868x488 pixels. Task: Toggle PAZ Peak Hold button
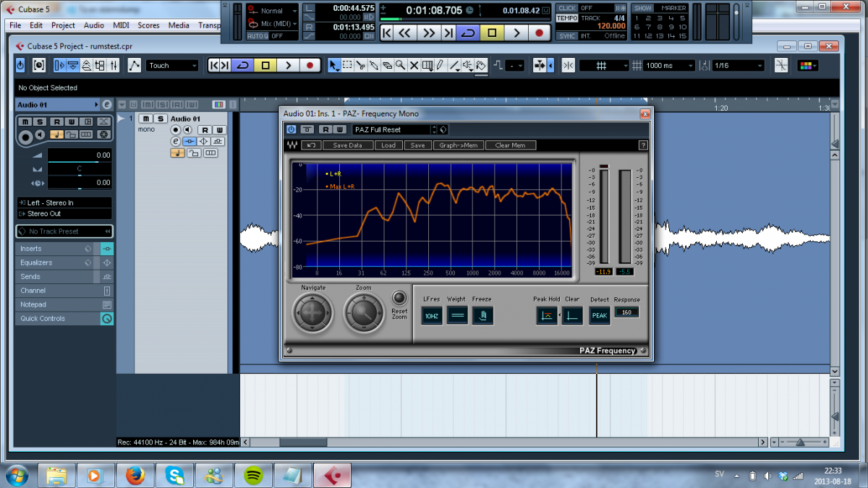tap(546, 315)
